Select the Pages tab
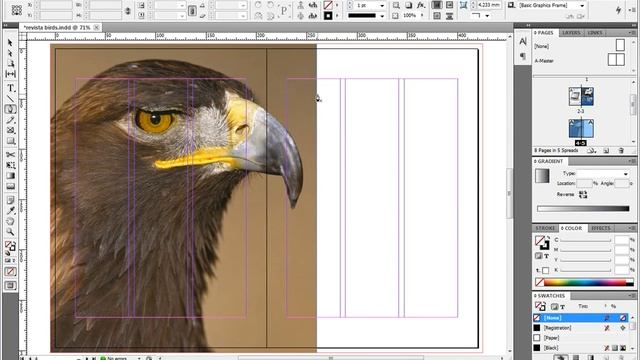 click(544, 33)
